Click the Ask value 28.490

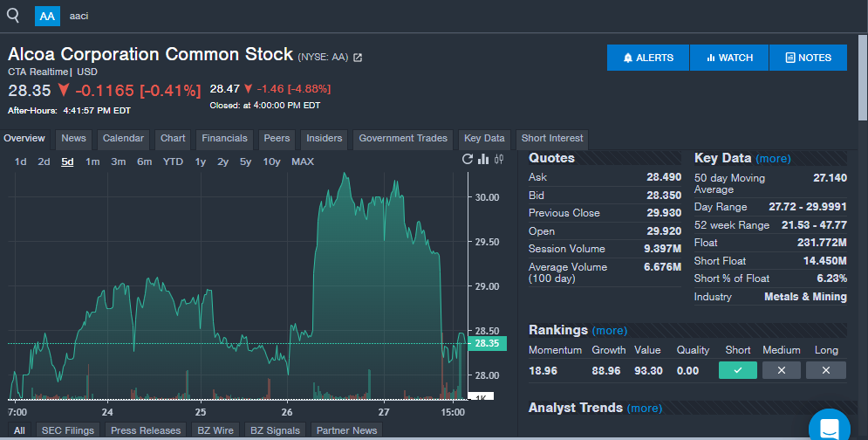pos(664,177)
